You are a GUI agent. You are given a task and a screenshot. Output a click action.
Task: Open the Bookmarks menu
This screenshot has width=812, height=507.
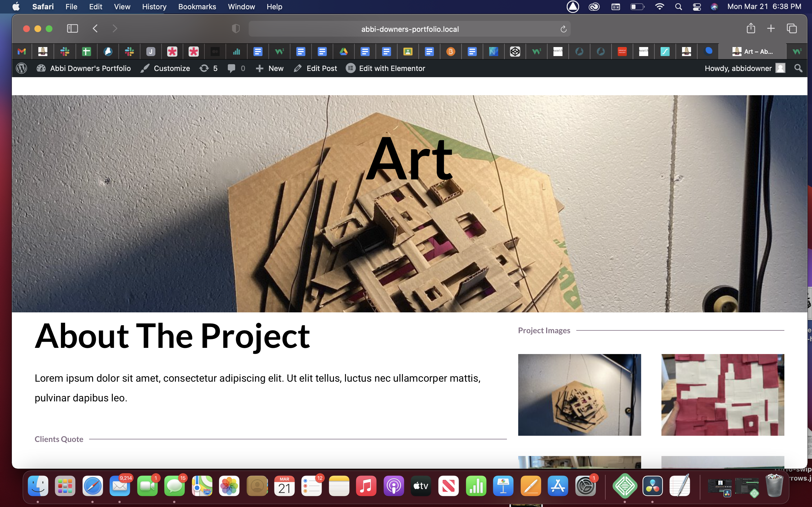[197, 7]
